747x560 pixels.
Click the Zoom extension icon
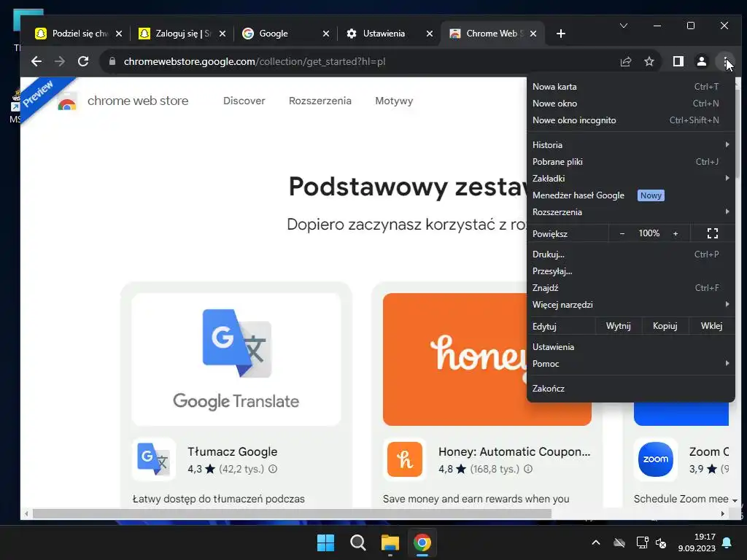(x=656, y=459)
